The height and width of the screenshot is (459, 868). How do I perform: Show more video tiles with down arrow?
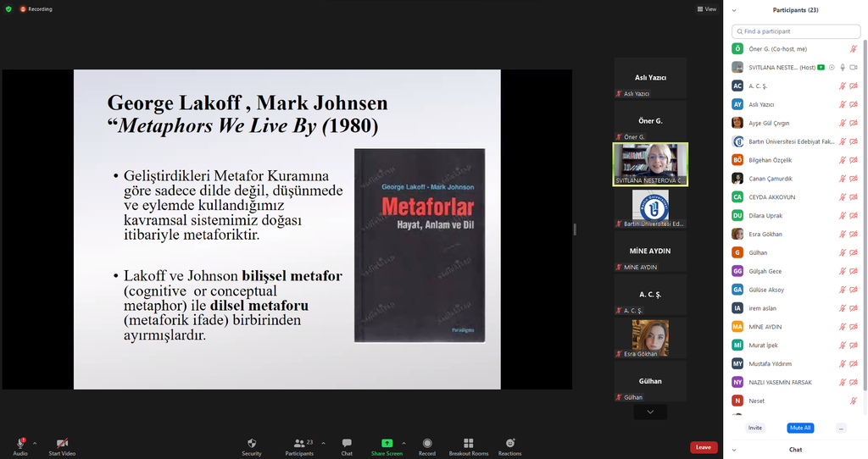650,412
